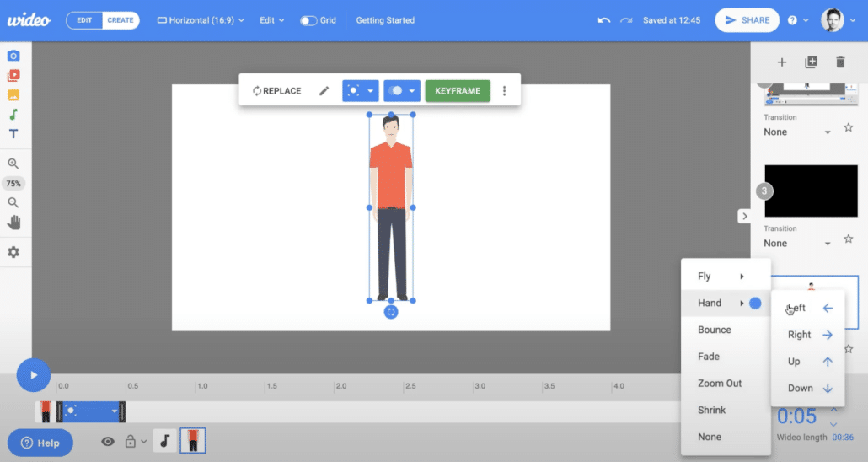Toggle the Grid switch
This screenshot has width=868, height=462.
308,20
